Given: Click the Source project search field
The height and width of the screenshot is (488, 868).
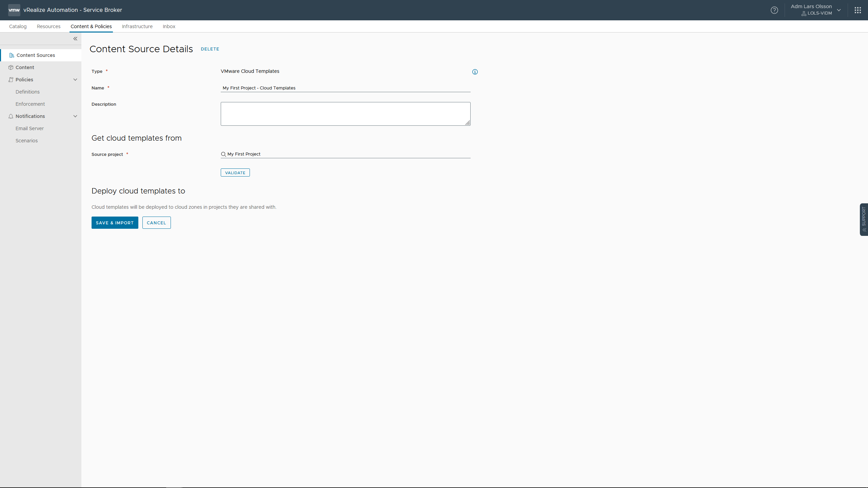Looking at the screenshot, I should tap(346, 154).
